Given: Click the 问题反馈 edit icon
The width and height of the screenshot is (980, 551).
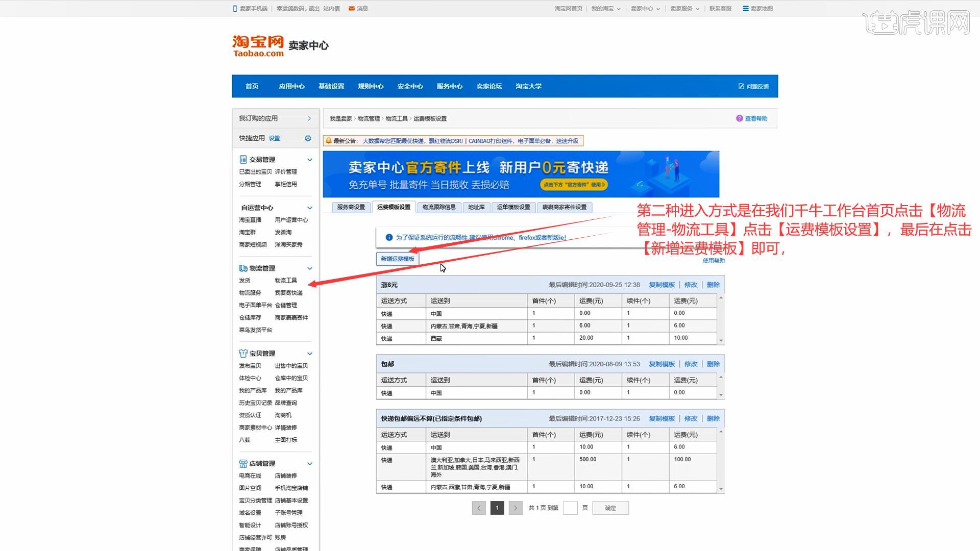Looking at the screenshot, I should [x=741, y=86].
